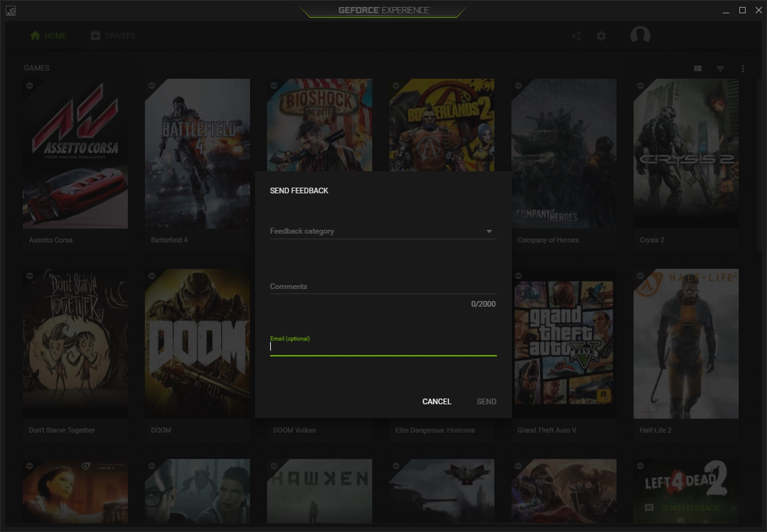The height and width of the screenshot is (532, 767).
Task: Toggle the minus badge on Crysis 2
Action: (x=640, y=85)
